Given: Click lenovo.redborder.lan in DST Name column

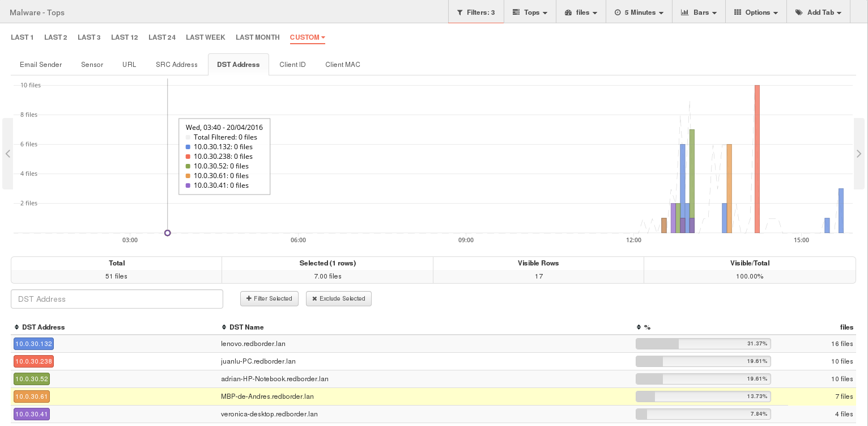Looking at the screenshot, I should 253,344.
